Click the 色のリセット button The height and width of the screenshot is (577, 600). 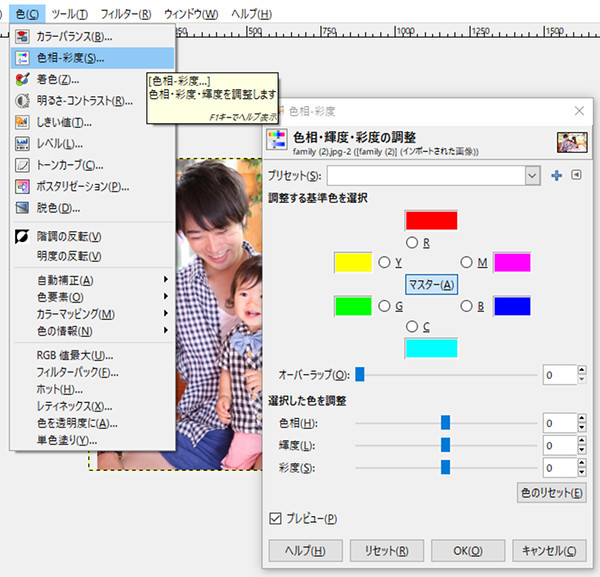tap(550, 493)
